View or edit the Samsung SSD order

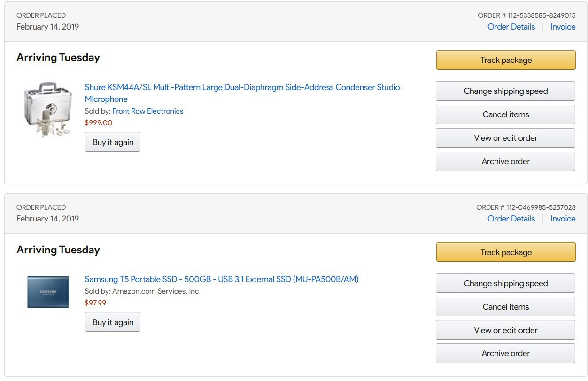[505, 330]
